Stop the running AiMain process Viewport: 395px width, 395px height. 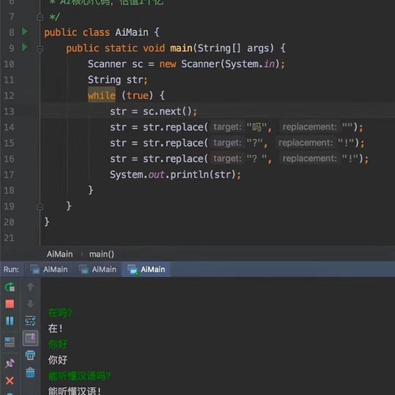pyautogui.click(x=10, y=304)
